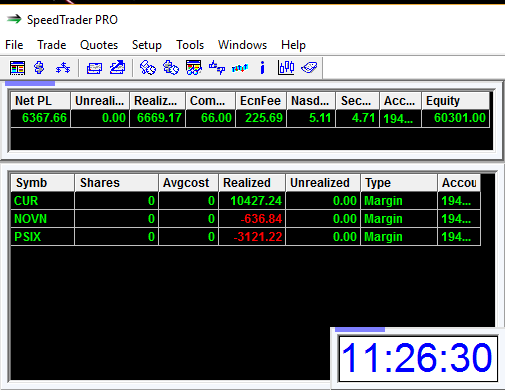This screenshot has height=390, width=505.
Task: Click the blue letter i info icon
Action: pos(263,68)
